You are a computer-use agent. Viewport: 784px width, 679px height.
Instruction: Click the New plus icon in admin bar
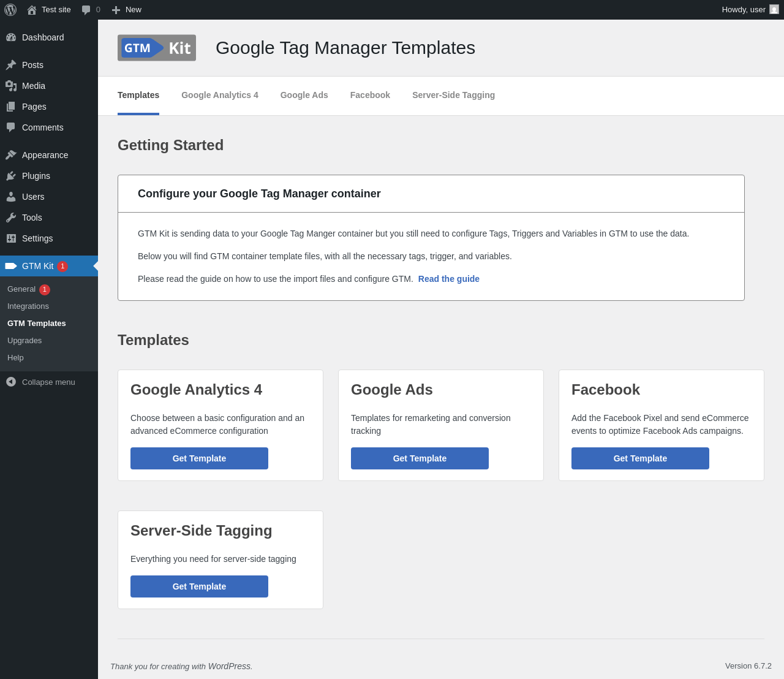[x=116, y=10]
